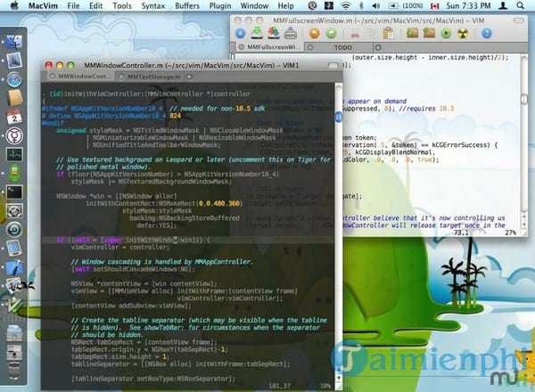Open Trash in the Dock
Image resolution: width=535 pixels, height=392 pixels.
[14, 372]
